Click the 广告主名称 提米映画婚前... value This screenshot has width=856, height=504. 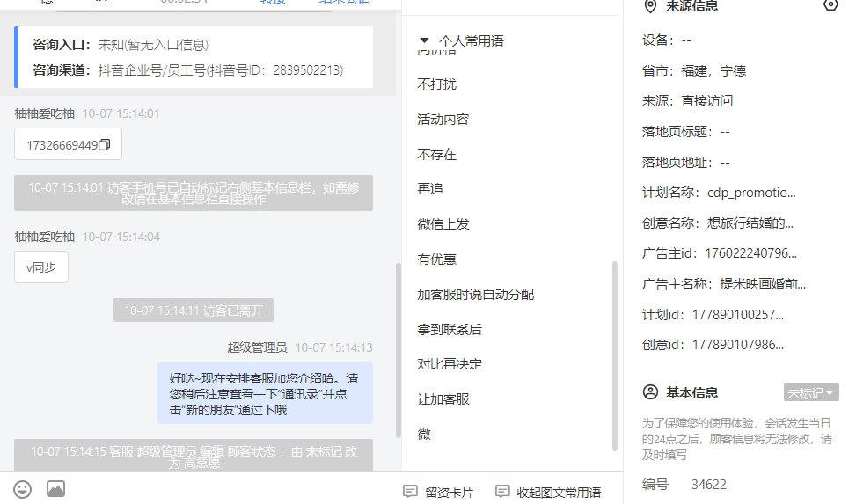(x=763, y=284)
